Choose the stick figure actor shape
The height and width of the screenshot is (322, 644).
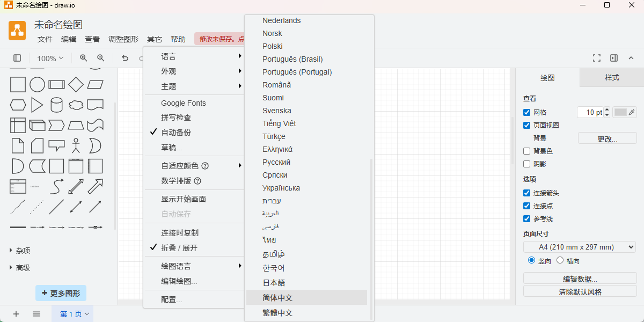tap(76, 145)
